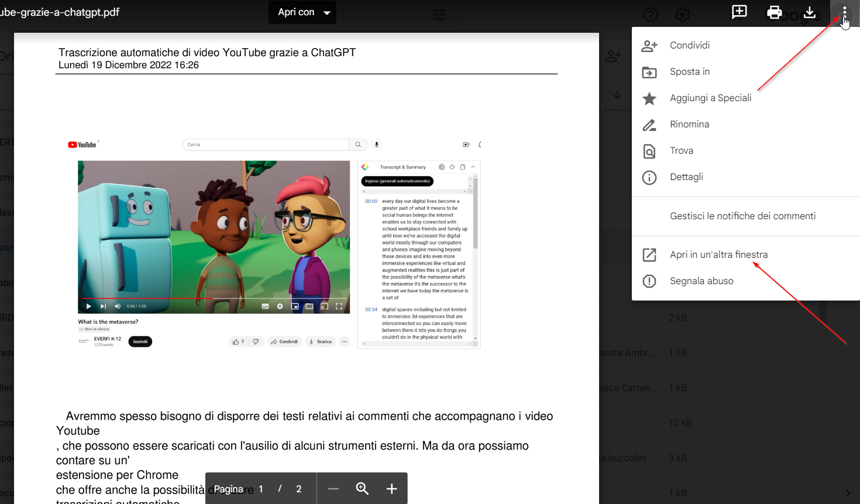Print the PDF using the printer icon

click(775, 12)
